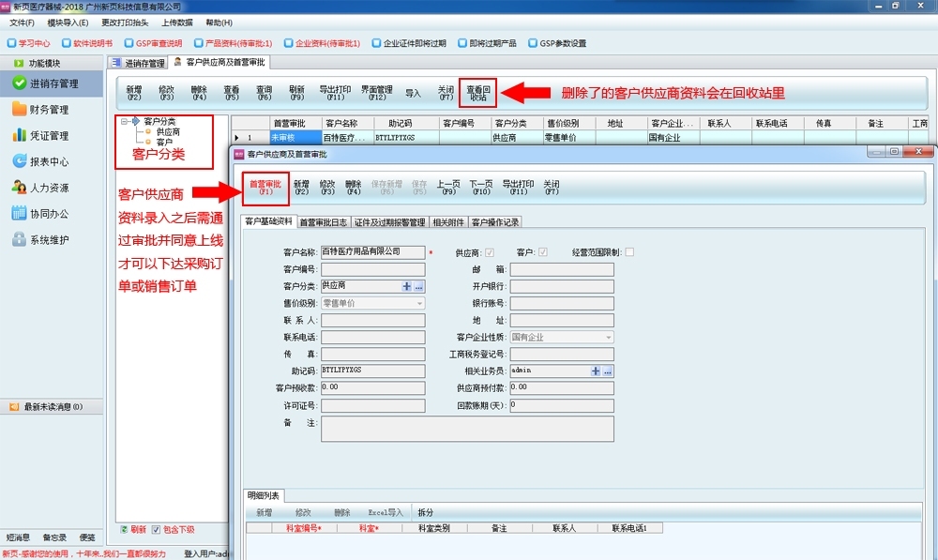Click into 回款账期(天) field
This screenshot has height=560, width=938.
pos(562,405)
